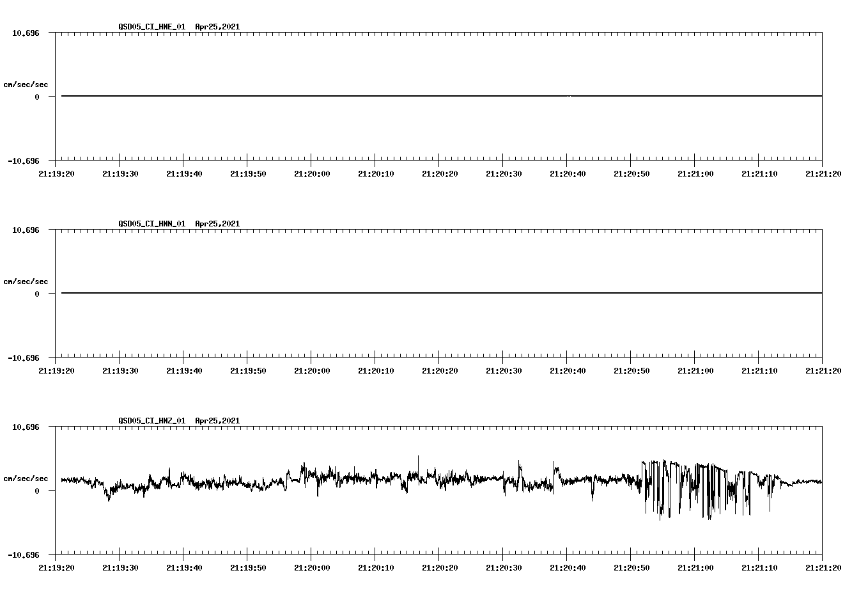Click the large spike near 21:20:15 on HNZ
868x591 pixels.
[x=419, y=461]
